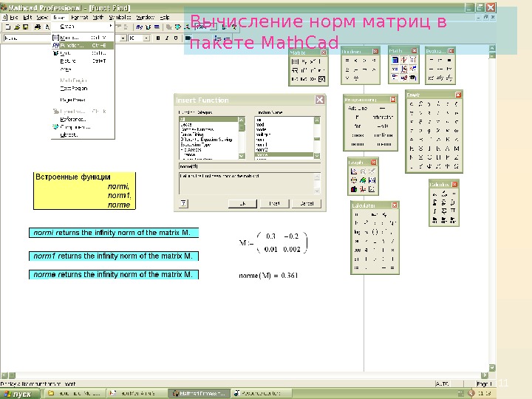Open the File menu
532x399 pixels.
click(x=13, y=17)
